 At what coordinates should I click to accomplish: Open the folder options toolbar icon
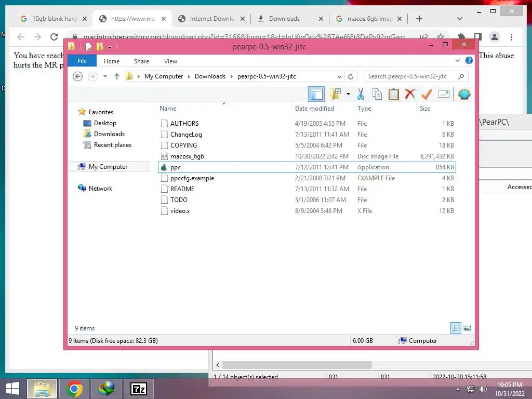[x=336, y=94]
